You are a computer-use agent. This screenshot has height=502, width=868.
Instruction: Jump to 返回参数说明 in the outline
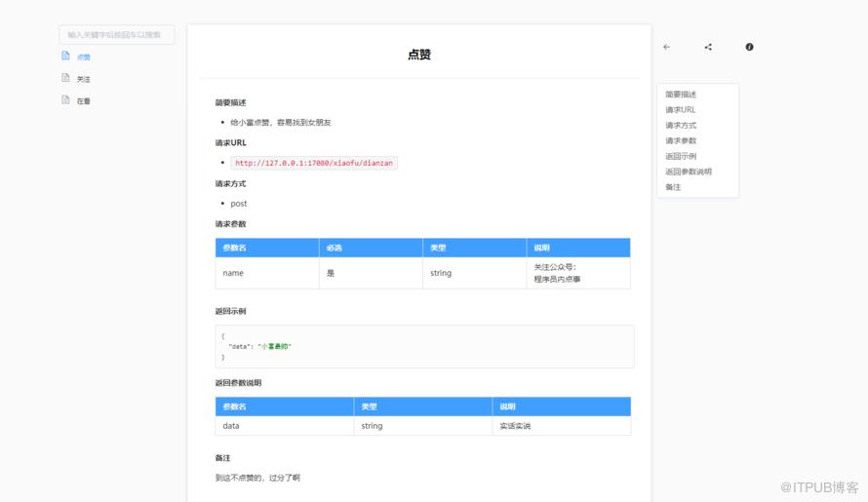coord(689,173)
